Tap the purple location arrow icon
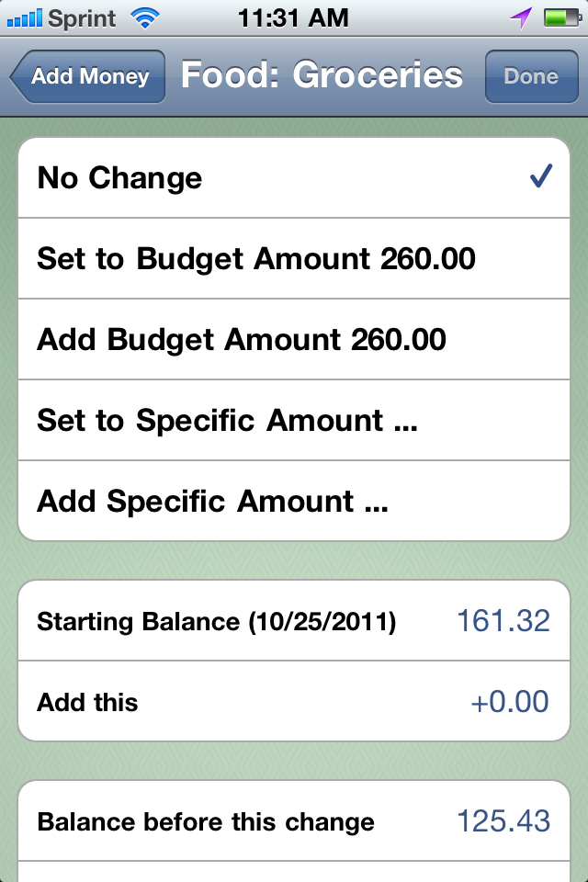The width and height of the screenshot is (588, 882). pyautogui.click(x=521, y=18)
